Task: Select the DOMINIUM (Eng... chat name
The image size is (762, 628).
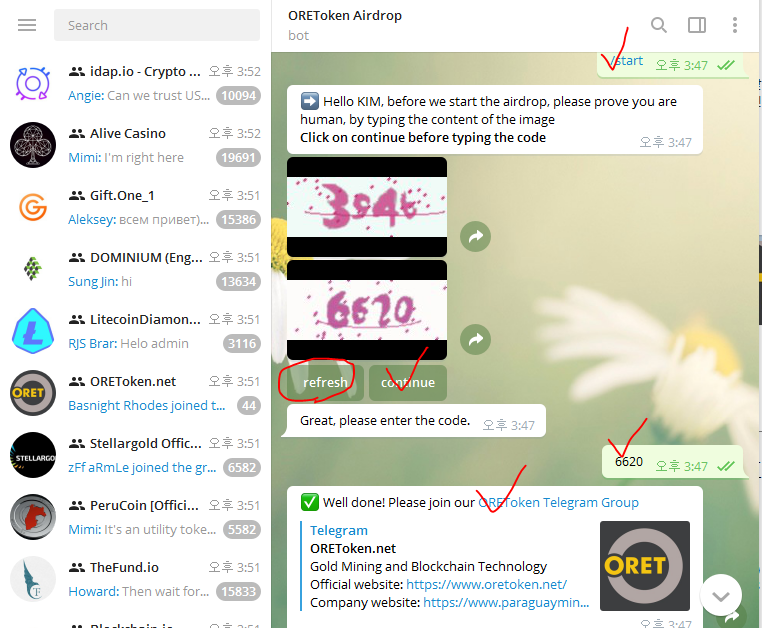Action: 146,257
